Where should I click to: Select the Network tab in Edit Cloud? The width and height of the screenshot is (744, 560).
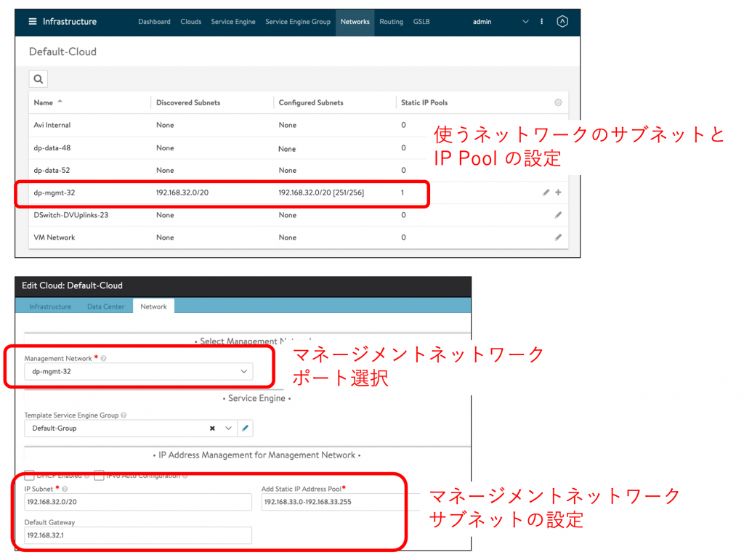[154, 307]
